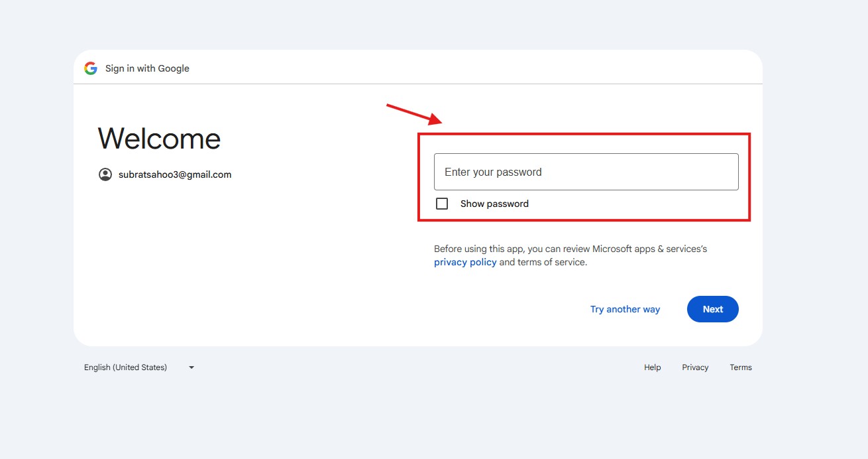Open the Terms footer link
The height and width of the screenshot is (459, 868).
point(741,367)
